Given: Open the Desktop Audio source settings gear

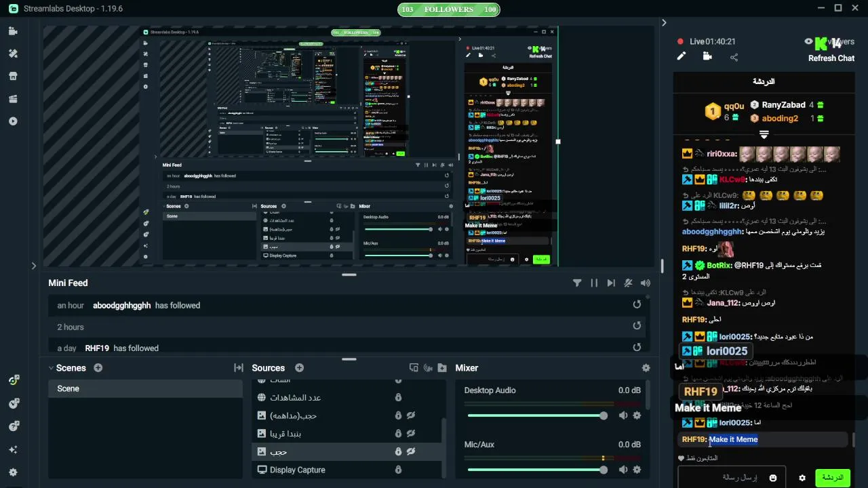Looking at the screenshot, I should point(637,415).
